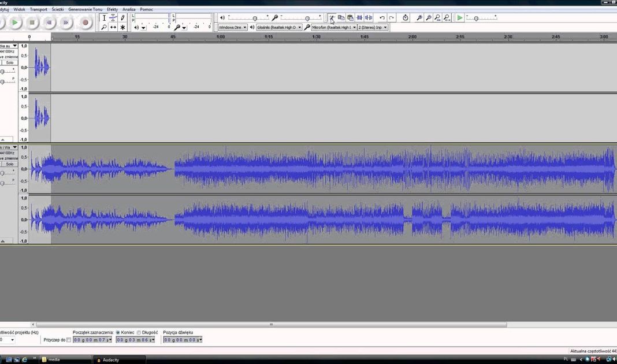Select the Draw pencil tool
Screen dimensions: 617x364
pos(122,18)
